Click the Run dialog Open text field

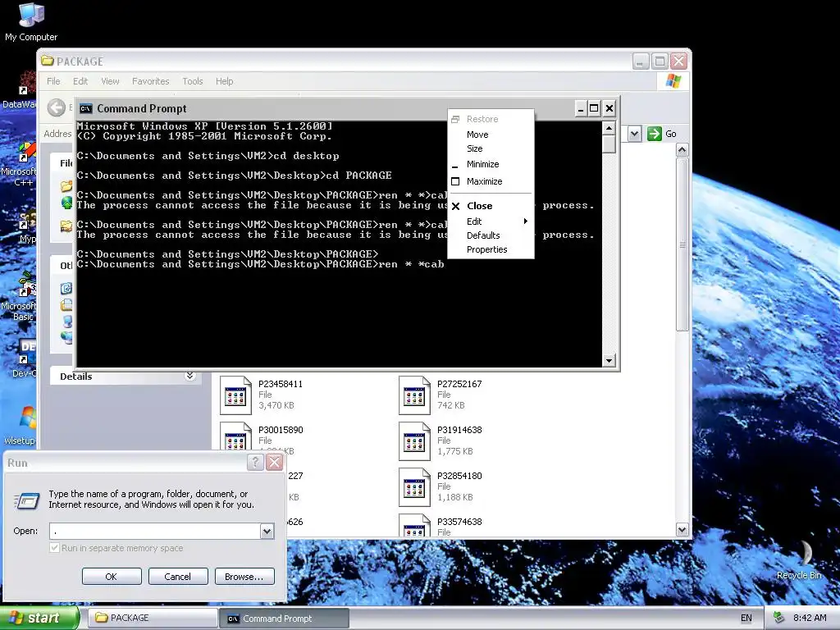pyautogui.click(x=155, y=531)
